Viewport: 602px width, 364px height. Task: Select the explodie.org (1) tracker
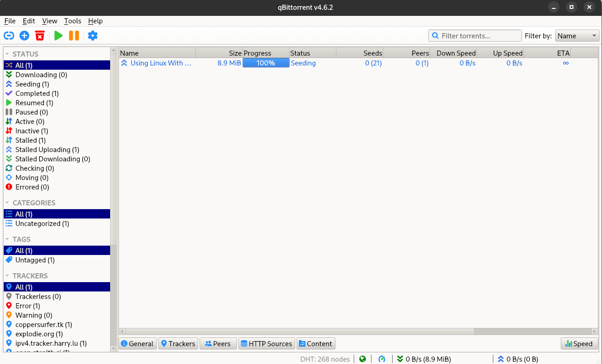click(x=57, y=334)
